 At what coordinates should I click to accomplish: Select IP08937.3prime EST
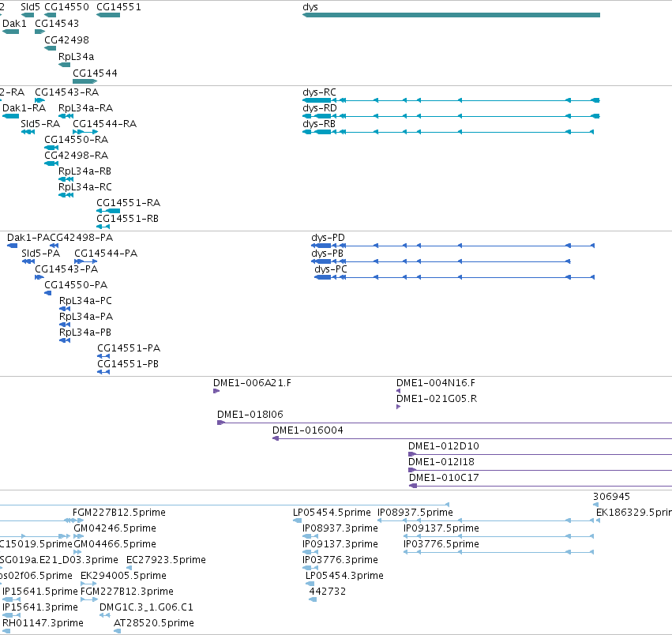310,537
